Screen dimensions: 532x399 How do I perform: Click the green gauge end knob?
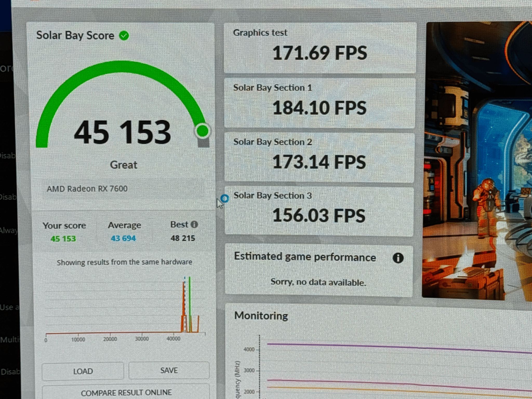(202, 131)
